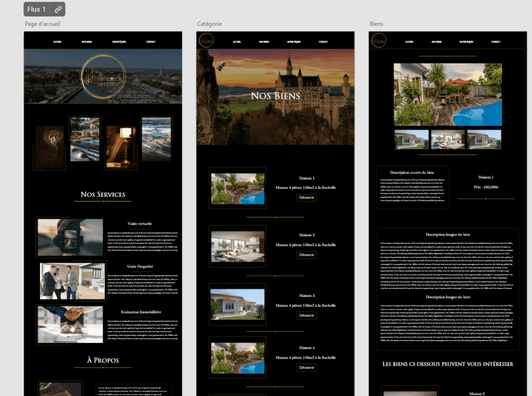The image size is (532, 396).
Task: Select NOTRE ÉQUIPE in the Biens page navigation
Action: (x=465, y=42)
